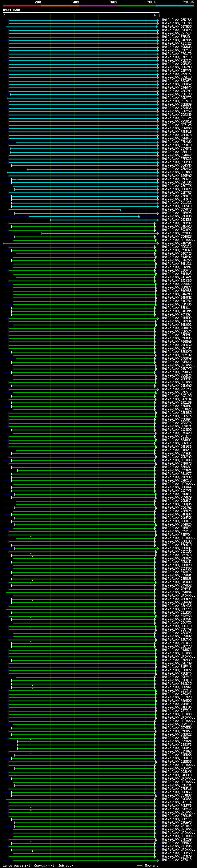
Task: Click the UniRef100_B1XV63 label
Action: [x=177, y=616]
